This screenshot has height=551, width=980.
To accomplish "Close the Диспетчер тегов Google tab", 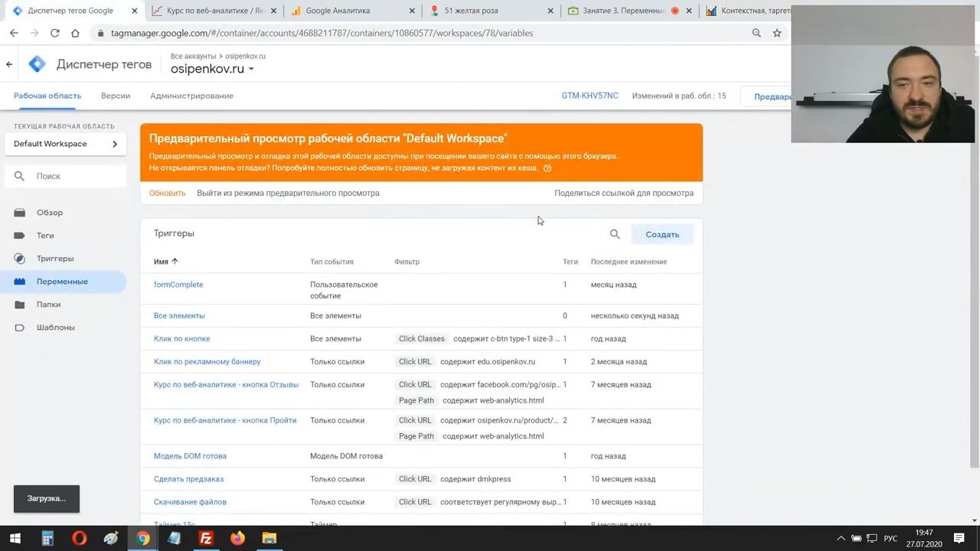I will [x=135, y=11].
